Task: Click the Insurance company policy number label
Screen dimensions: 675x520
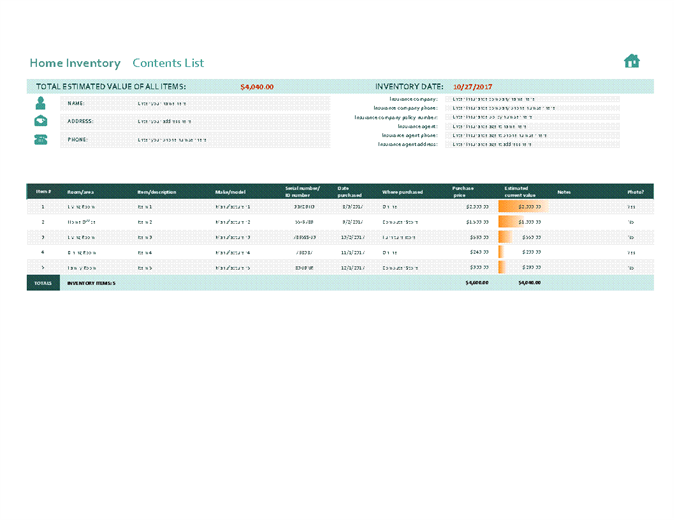Action: click(396, 117)
